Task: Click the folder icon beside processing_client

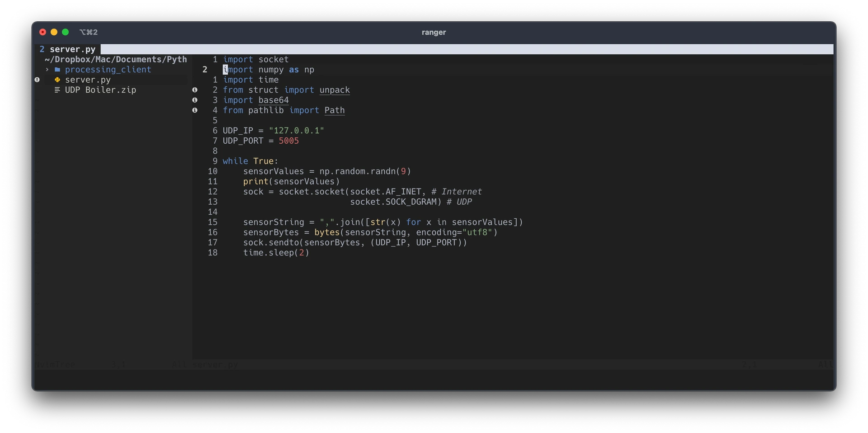Action: pos(57,70)
